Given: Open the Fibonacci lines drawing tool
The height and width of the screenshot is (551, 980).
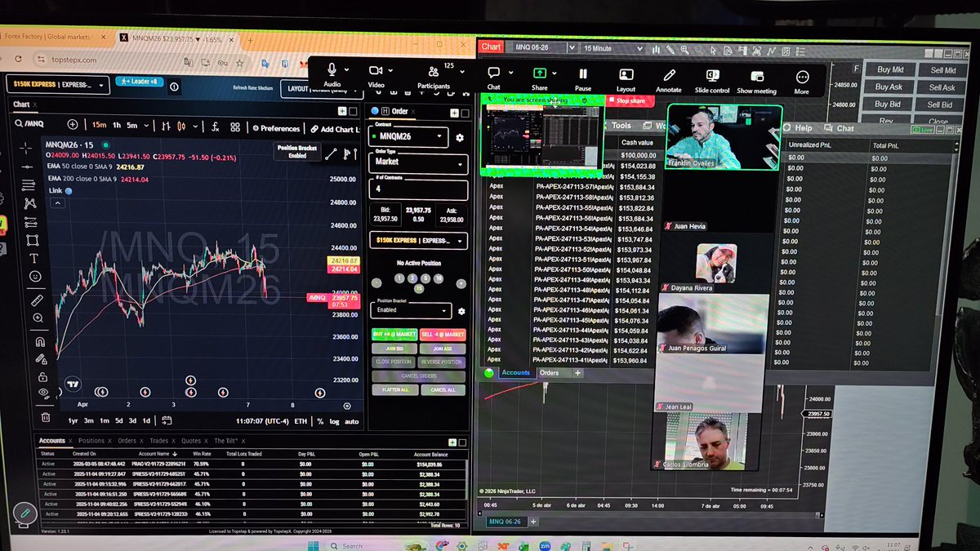Looking at the screenshot, I should [x=29, y=184].
